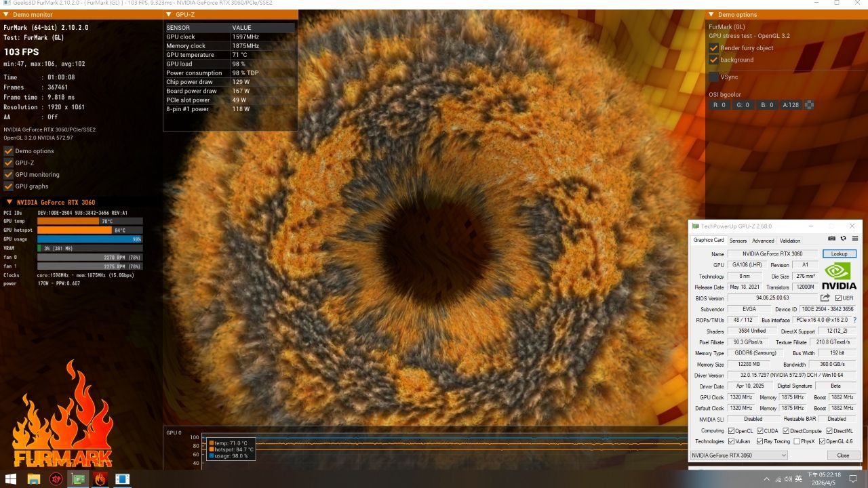Uncheck Render furry object option
Screen dimensions: 868x488
[713, 48]
